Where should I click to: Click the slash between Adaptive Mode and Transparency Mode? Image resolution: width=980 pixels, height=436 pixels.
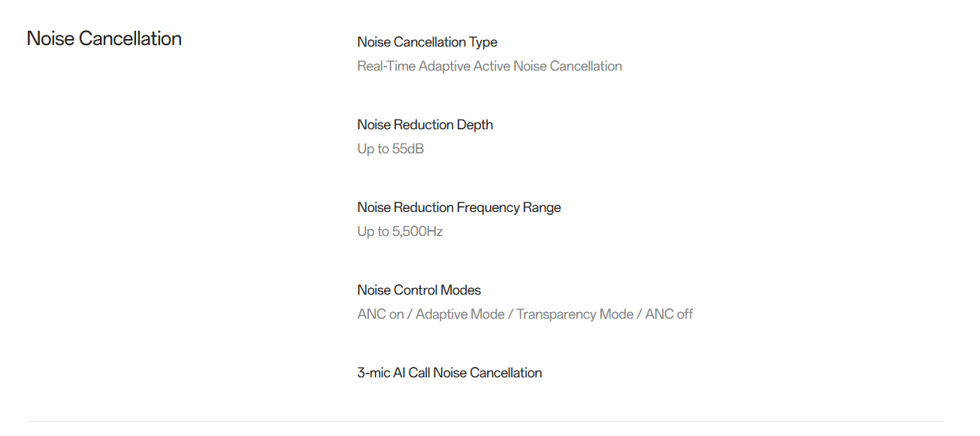pyautogui.click(x=510, y=314)
